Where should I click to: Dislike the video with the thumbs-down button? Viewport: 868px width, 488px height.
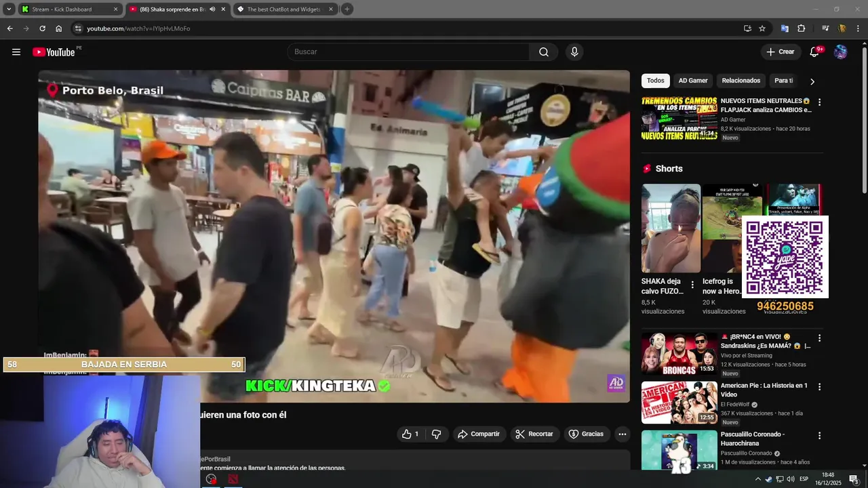click(x=436, y=434)
